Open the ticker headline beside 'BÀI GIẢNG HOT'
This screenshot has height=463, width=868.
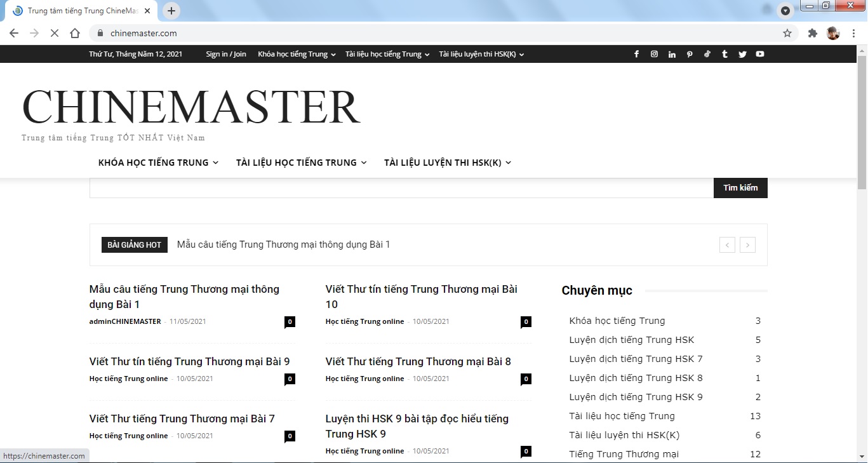[x=283, y=245]
